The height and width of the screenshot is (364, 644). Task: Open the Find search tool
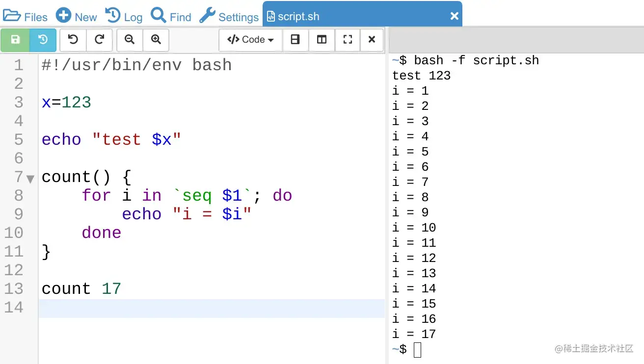[x=171, y=16]
